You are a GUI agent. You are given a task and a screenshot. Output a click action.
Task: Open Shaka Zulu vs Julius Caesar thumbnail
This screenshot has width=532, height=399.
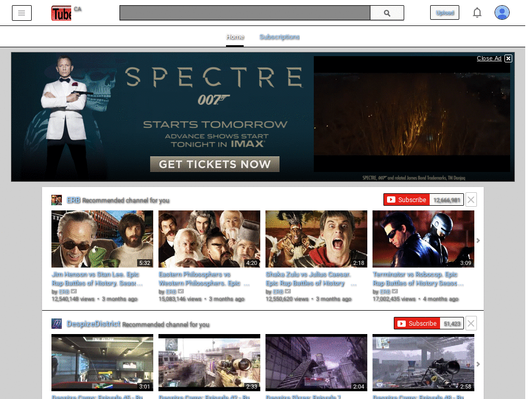(x=316, y=239)
